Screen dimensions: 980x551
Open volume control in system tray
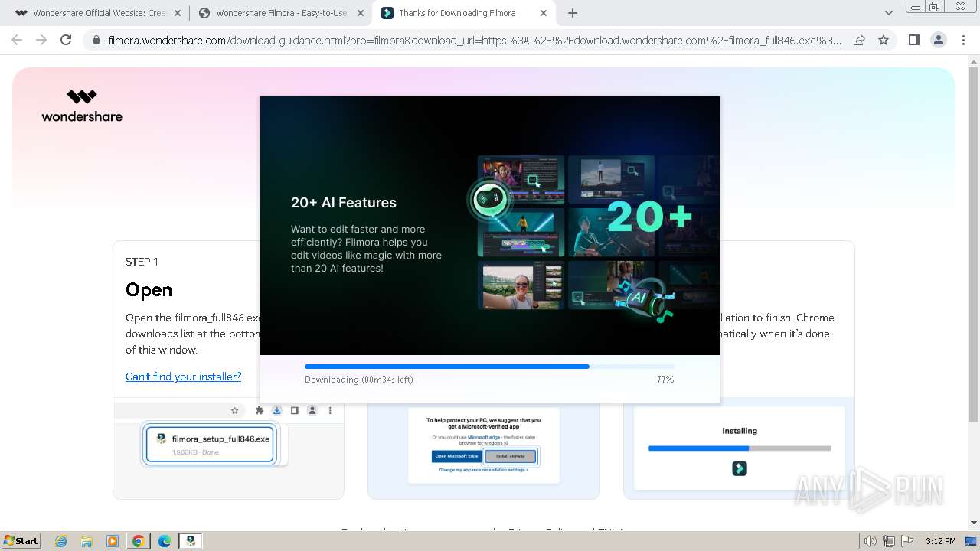[871, 541]
